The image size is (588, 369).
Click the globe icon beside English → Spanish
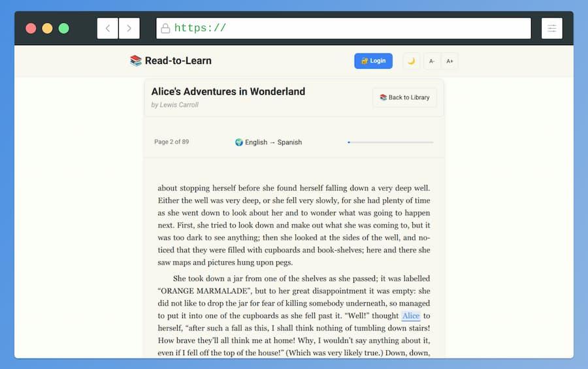(x=239, y=142)
